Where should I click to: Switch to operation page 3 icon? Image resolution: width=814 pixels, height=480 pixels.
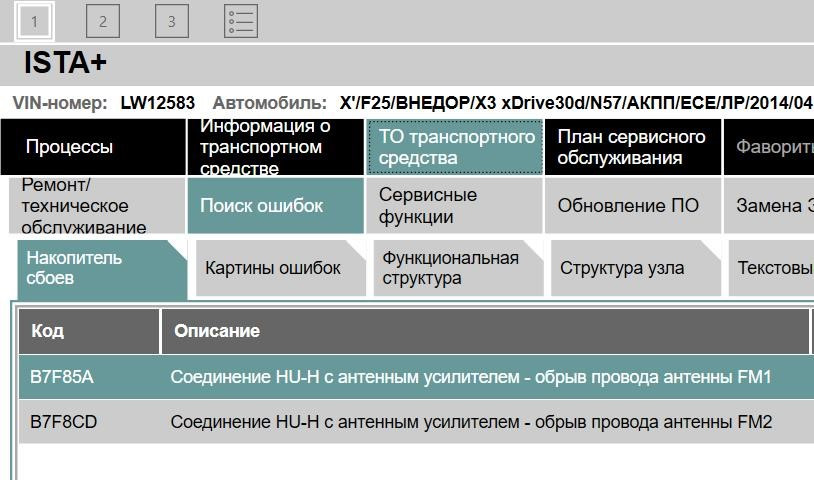point(172,21)
